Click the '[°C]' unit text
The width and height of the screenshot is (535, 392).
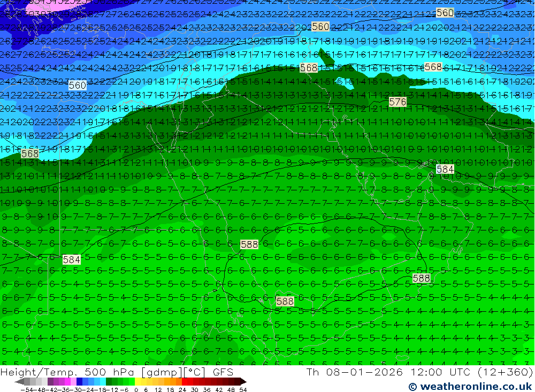pos(194,372)
